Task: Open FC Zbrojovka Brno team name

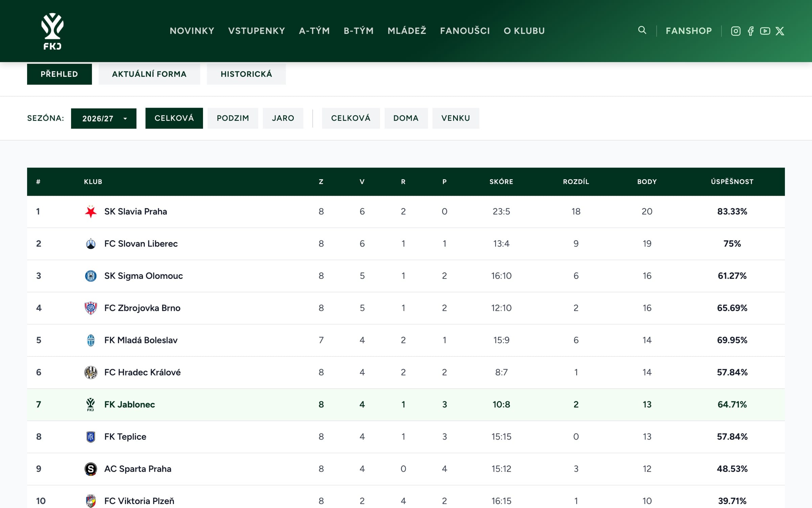Action: coord(142,308)
